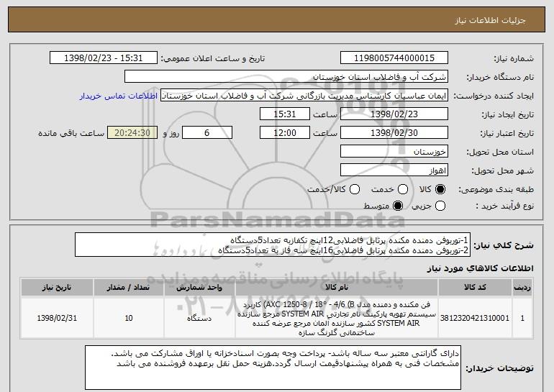Click the creation time field 15:31
554x392 pixels.
point(285,114)
